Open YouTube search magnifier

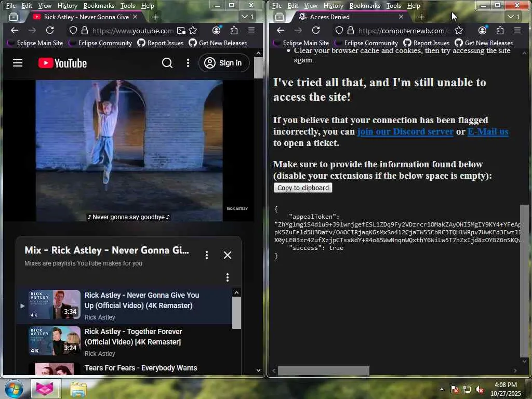(167, 63)
